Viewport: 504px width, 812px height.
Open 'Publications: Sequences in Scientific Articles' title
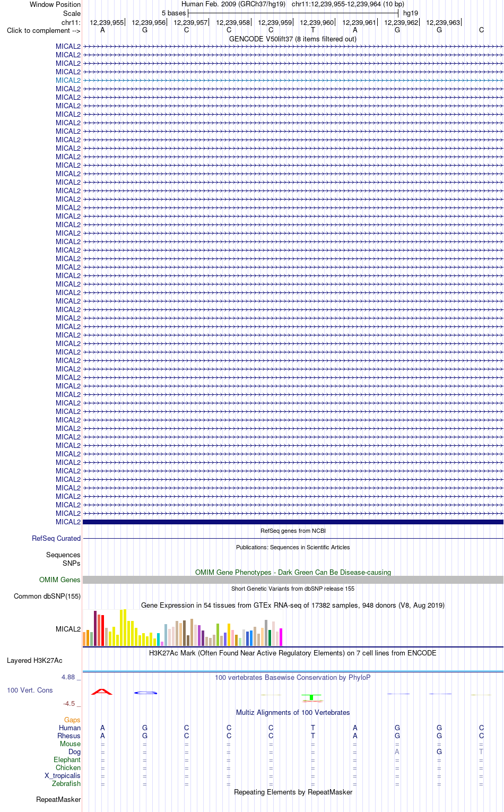tap(293, 547)
